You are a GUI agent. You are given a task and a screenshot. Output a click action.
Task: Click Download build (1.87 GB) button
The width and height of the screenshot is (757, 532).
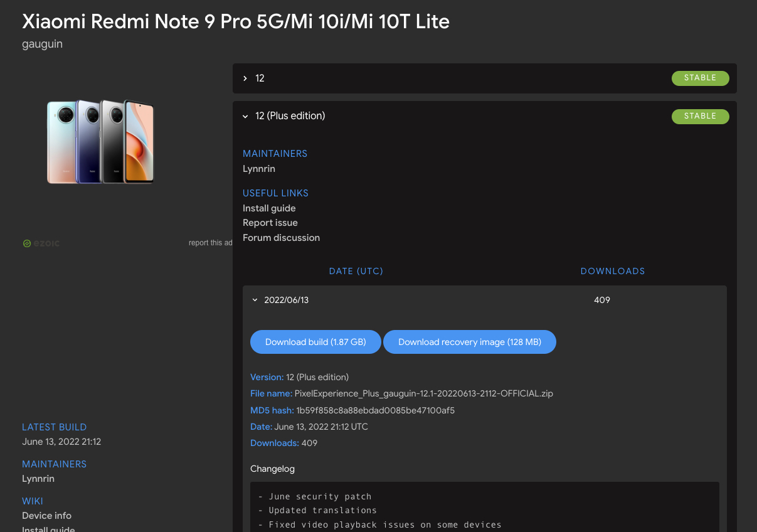[x=315, y=342]
